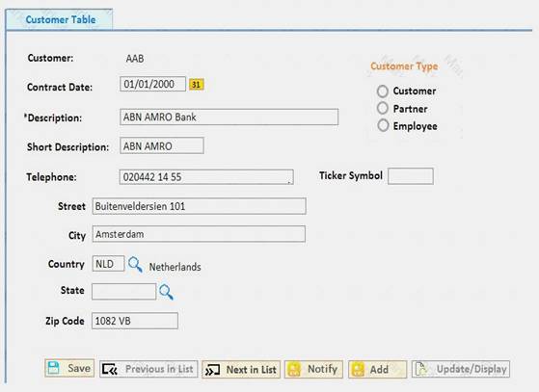
Task: Click the Save button
Action: pos(69,368)
